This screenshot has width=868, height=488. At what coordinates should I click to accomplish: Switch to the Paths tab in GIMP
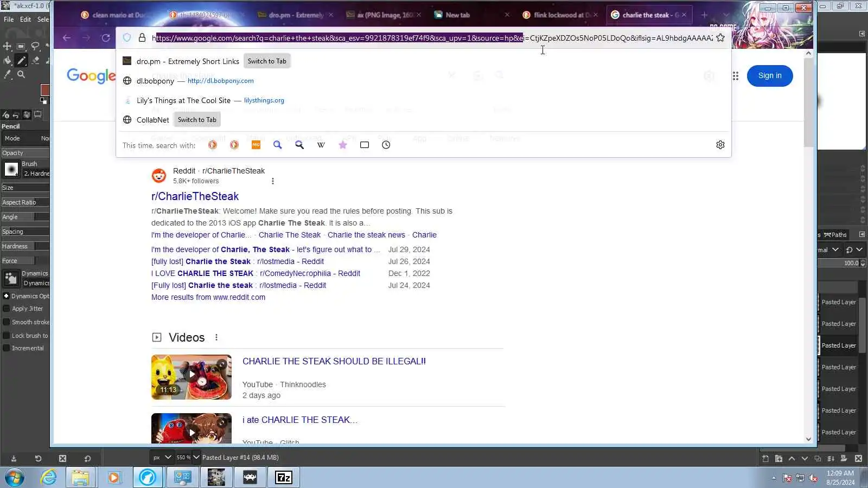[835, 235]
